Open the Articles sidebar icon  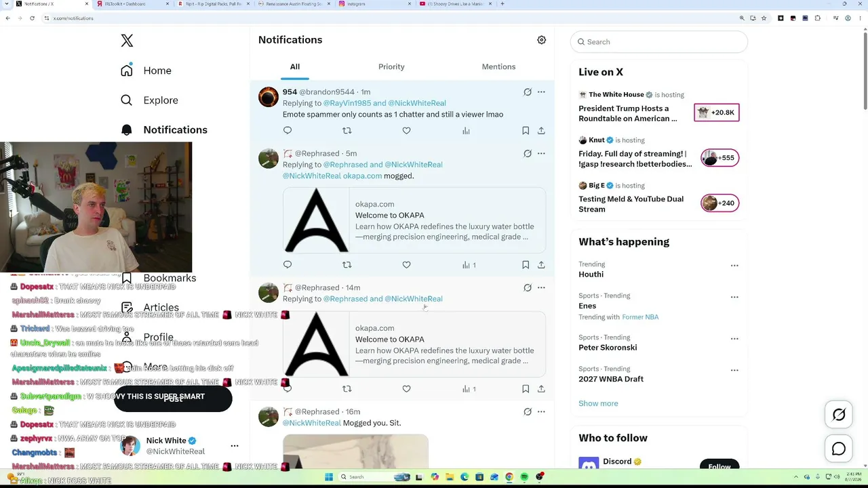tap(127, 308)
